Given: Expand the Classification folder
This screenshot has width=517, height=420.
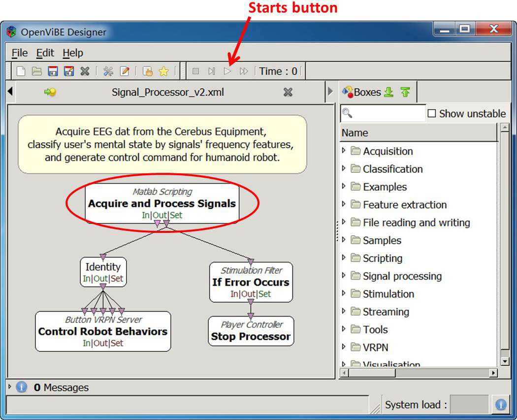Looking at the screenshot, I should [344, 168].
